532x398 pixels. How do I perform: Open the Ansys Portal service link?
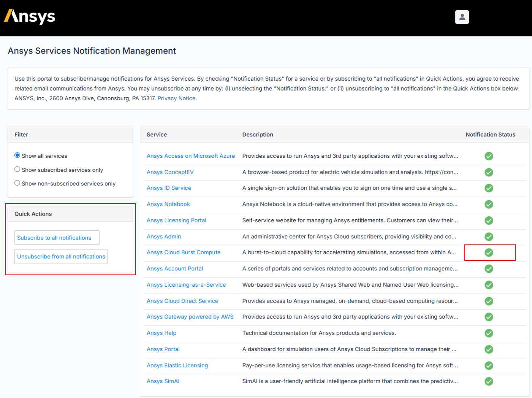click(163, 349)
